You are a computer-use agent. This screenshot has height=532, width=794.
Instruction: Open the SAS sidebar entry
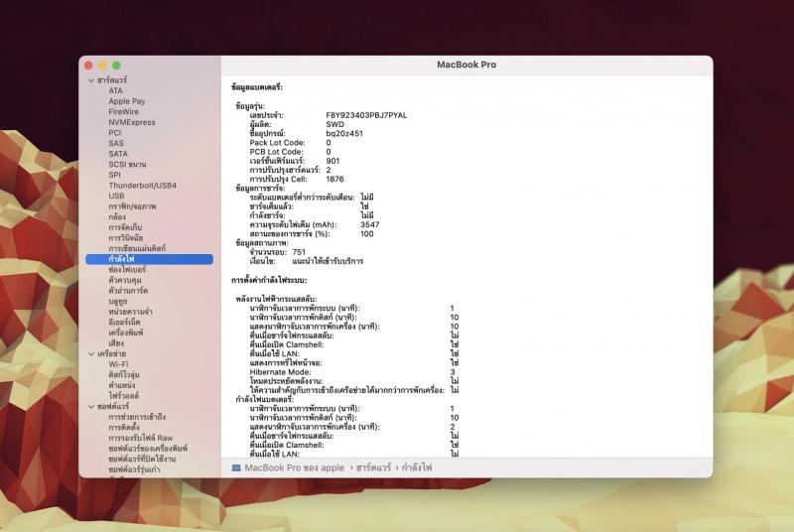pos(116,143)
